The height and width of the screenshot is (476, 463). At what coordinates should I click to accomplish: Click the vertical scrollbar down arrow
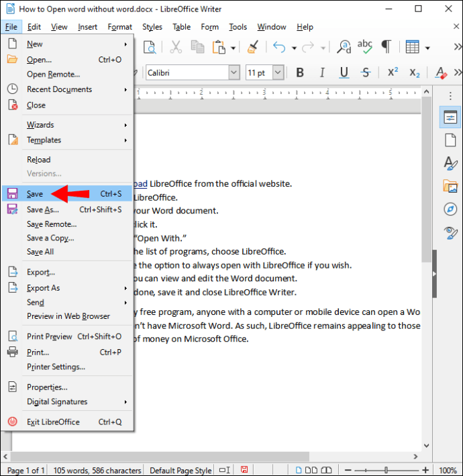click(x=427, y=446)
